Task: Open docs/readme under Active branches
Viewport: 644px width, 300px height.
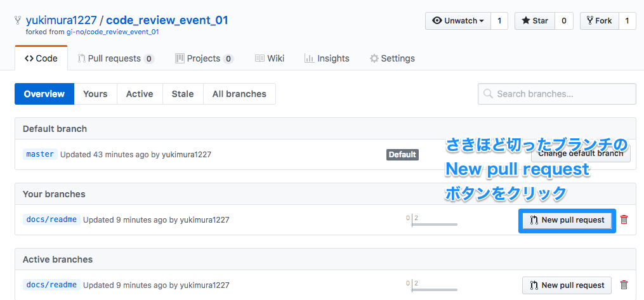Action: (51, 285)
